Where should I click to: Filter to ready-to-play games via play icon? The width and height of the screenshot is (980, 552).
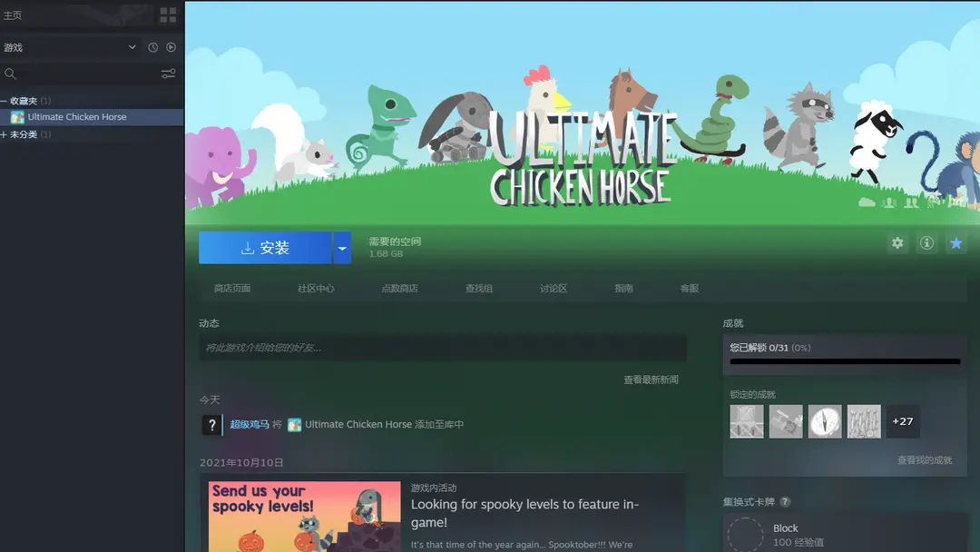click(x=171, y=47)
